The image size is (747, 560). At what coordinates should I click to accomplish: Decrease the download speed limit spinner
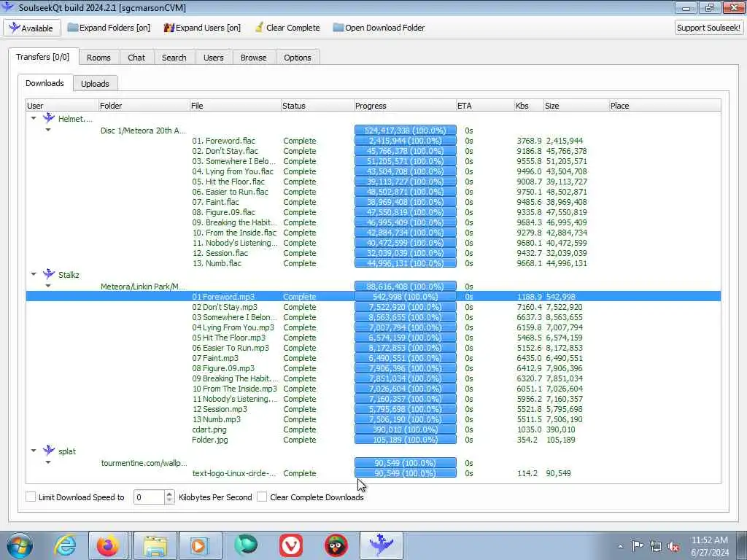click(169, 500)
